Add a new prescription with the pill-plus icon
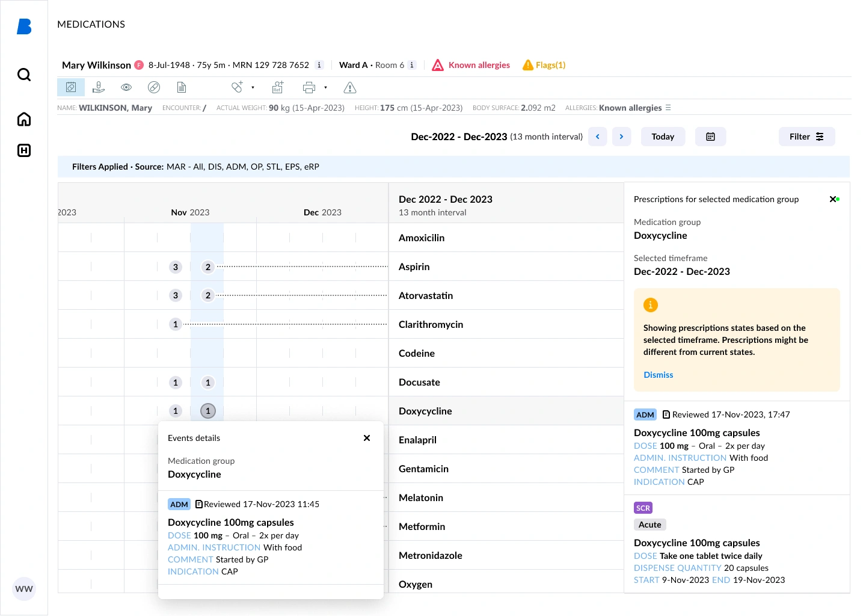Screen dimensions: 866x616 coord(238,87)
